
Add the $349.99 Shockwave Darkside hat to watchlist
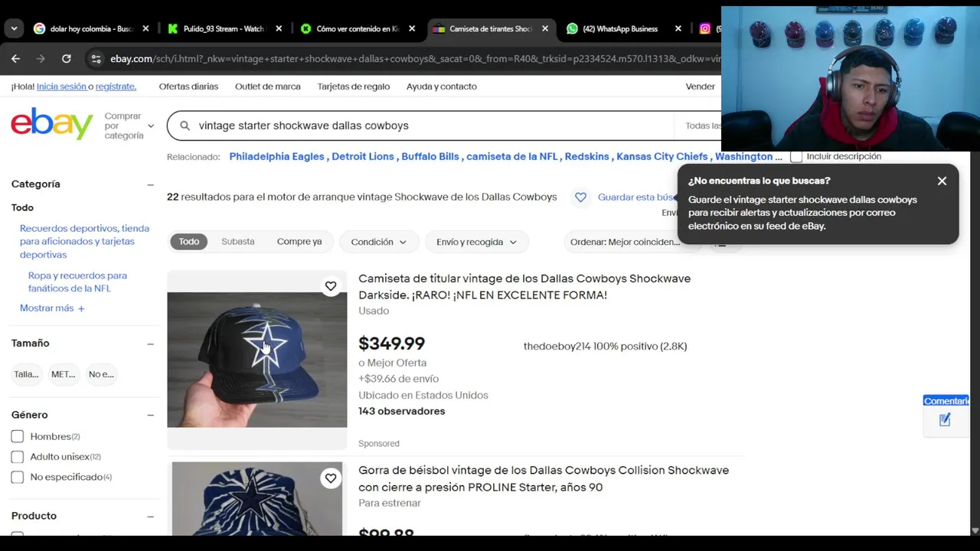coord(331,286)
